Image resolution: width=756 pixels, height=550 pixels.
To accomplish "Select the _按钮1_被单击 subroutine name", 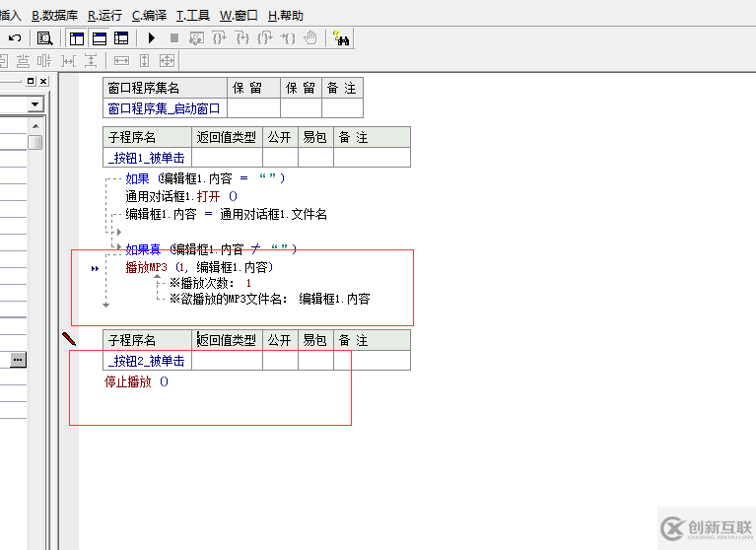I will coord(147,158).
